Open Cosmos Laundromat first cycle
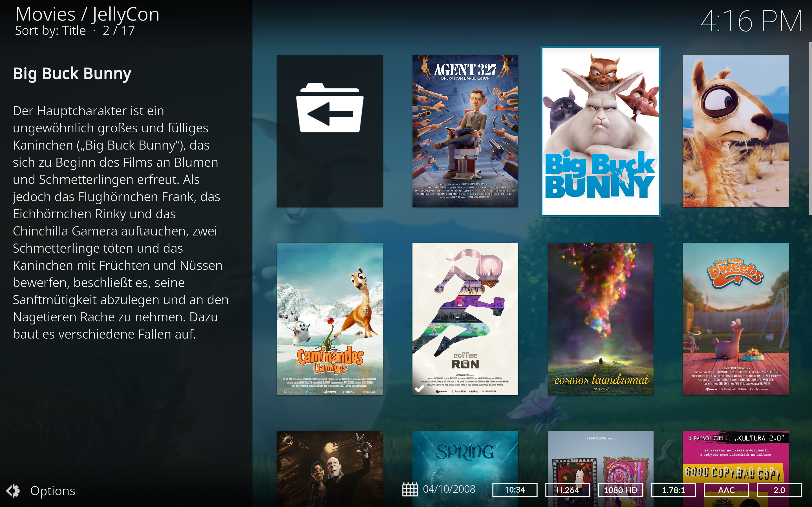This screenshot has height=507, width=812. tap(600, 320)
